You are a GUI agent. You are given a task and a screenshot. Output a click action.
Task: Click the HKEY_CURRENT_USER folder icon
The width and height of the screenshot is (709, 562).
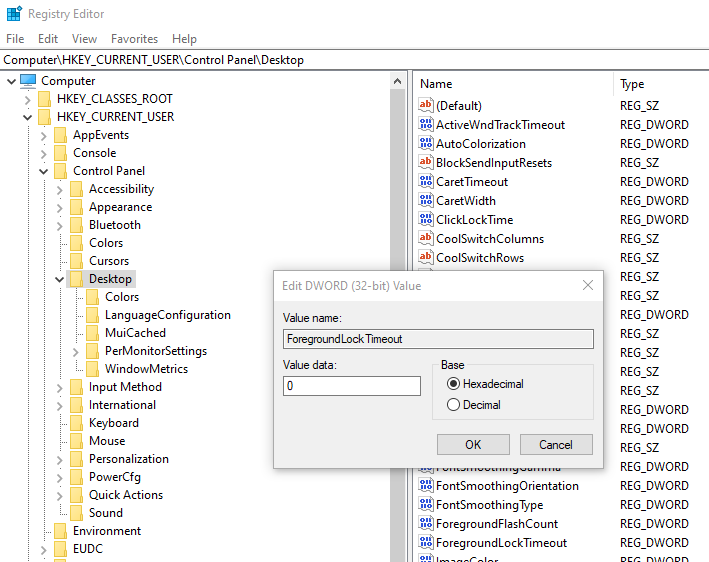pyautogui.click(x=44, y=117)
